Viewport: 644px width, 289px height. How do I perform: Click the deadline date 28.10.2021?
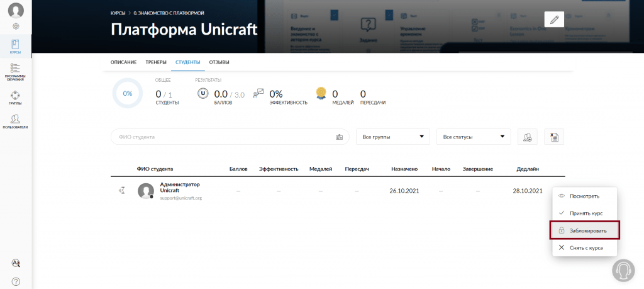pyautogui.click(x=528, y=191)
